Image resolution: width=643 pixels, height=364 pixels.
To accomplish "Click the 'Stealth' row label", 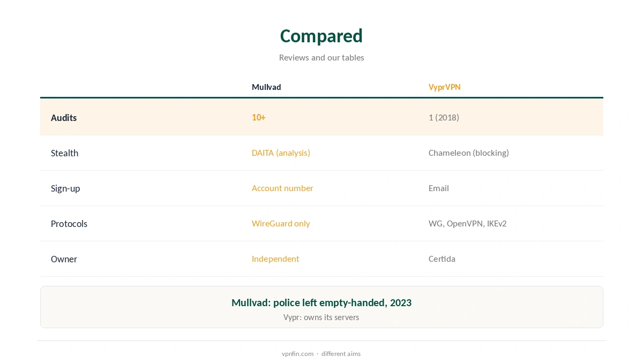I will 64,153.
